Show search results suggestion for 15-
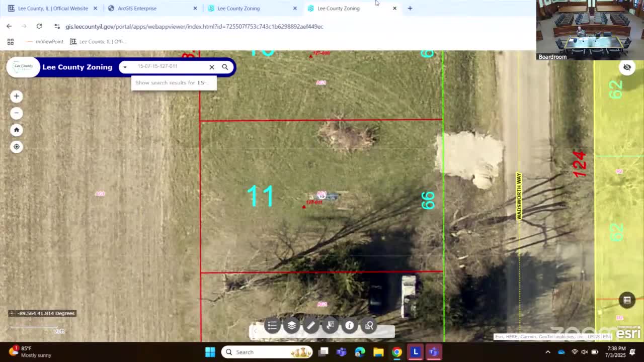Image resolution: width=644 pixels, height=362 pixels. [x=174, y=83]
